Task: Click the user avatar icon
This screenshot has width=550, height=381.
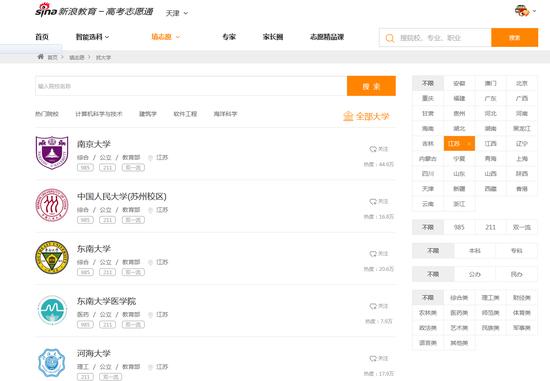Action: click(522, 11)
